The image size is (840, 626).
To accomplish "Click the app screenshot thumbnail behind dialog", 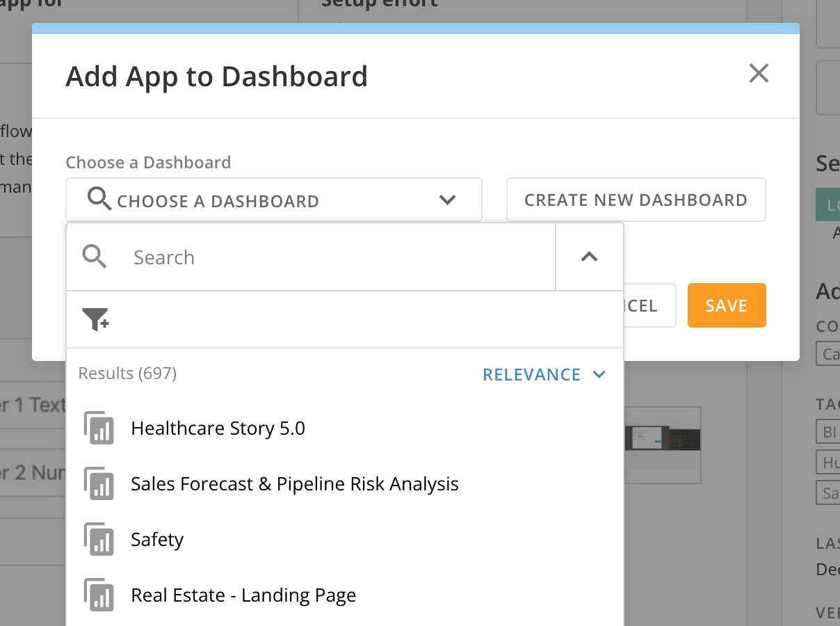I will point(662,444).
